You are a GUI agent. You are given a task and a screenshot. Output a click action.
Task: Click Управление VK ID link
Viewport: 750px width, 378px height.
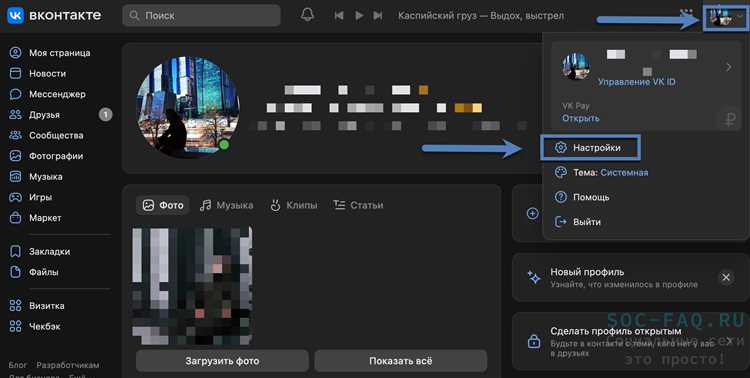637,82
